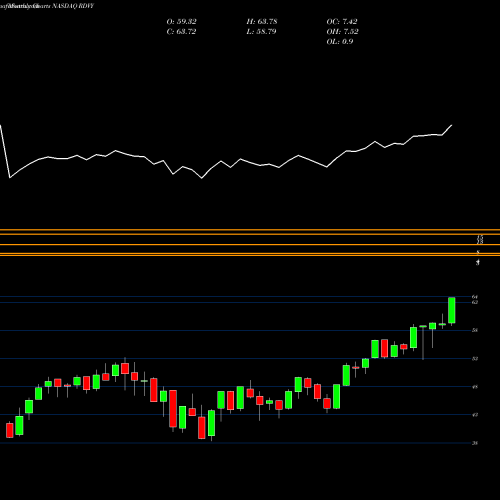Click the close value C: 63.72
The width and height of the screenshot is (500, 500).
181,32
